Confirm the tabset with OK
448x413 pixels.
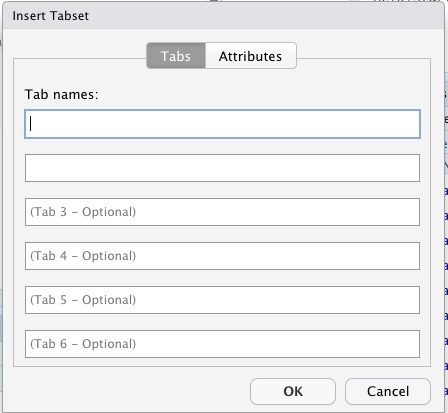click(293, 391)
